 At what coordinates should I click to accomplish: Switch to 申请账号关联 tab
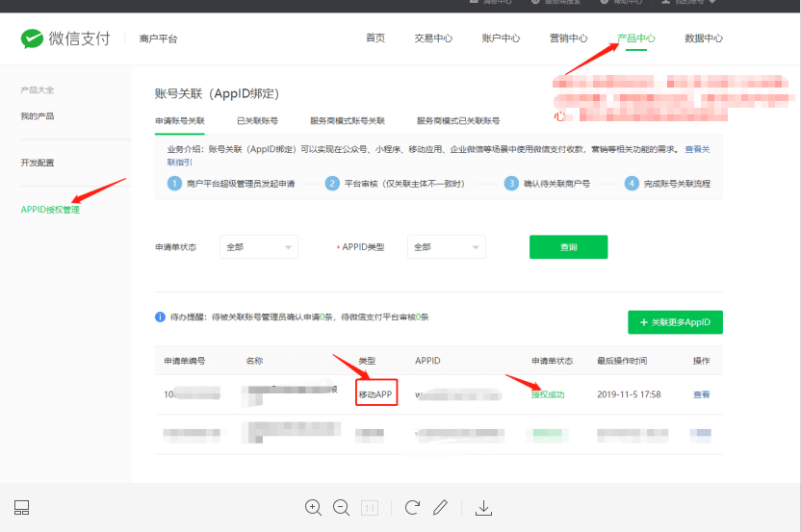(x=180, y=121)
